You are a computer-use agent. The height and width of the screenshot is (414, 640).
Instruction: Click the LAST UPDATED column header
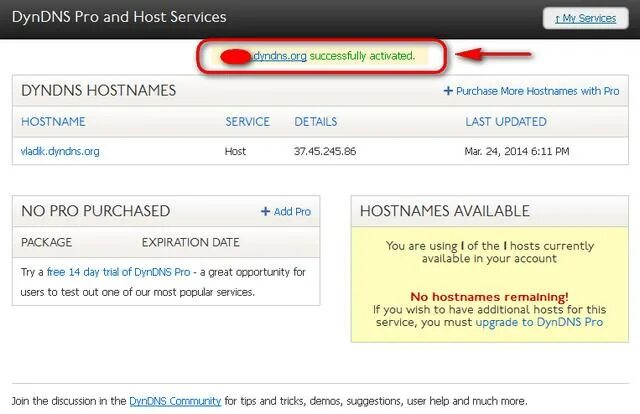click(x=506, y=122)
